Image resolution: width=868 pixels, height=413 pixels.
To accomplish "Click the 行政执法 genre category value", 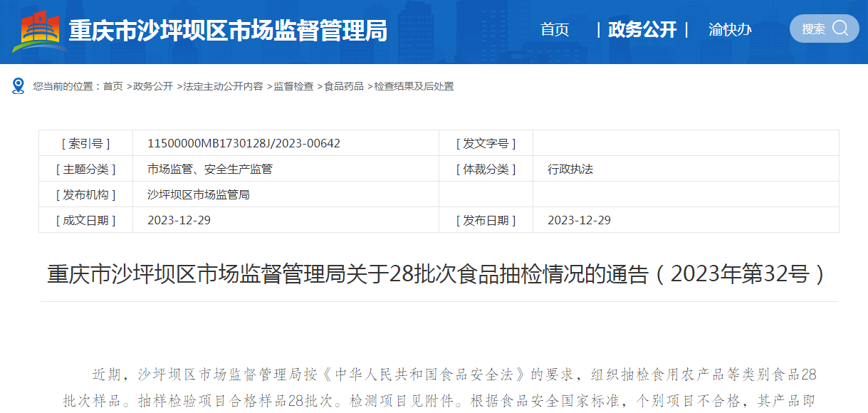I will (x=570, y=169).
